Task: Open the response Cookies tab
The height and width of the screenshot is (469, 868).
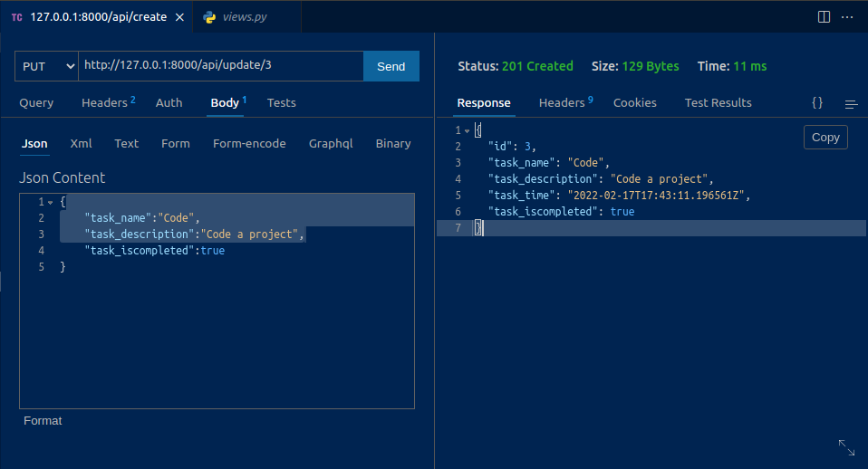Action: pyautogui.click(x=634, y=103)
